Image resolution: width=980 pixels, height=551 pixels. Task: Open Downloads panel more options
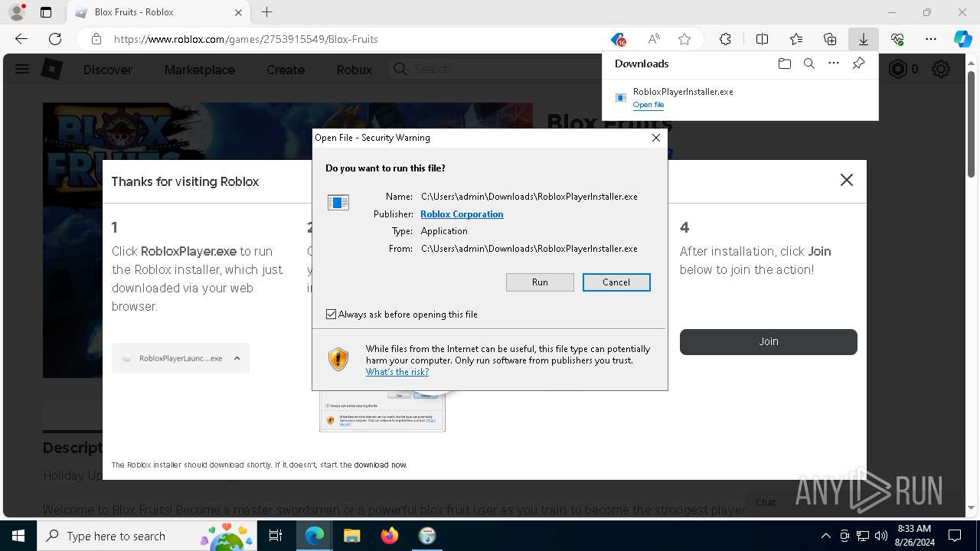(834, 64)
